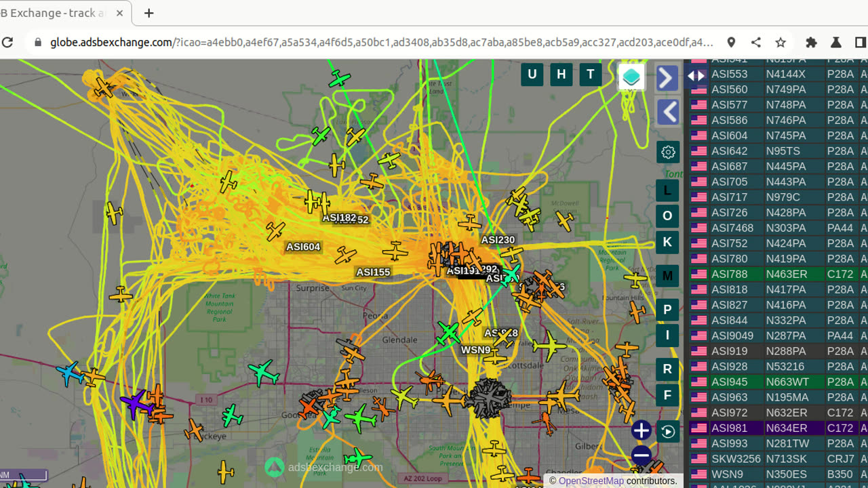Click the T map button
Screen dimensions: 868x488
pos(591,75)
